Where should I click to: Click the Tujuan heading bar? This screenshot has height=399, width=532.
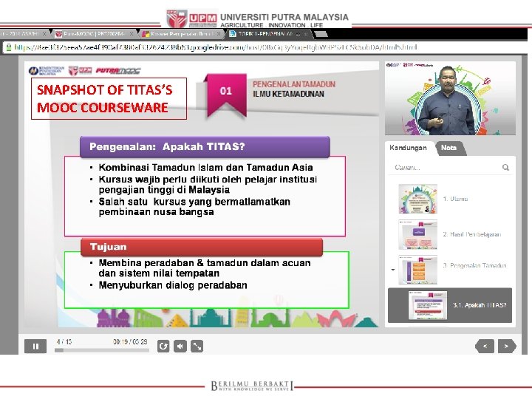tap(202, 247)
